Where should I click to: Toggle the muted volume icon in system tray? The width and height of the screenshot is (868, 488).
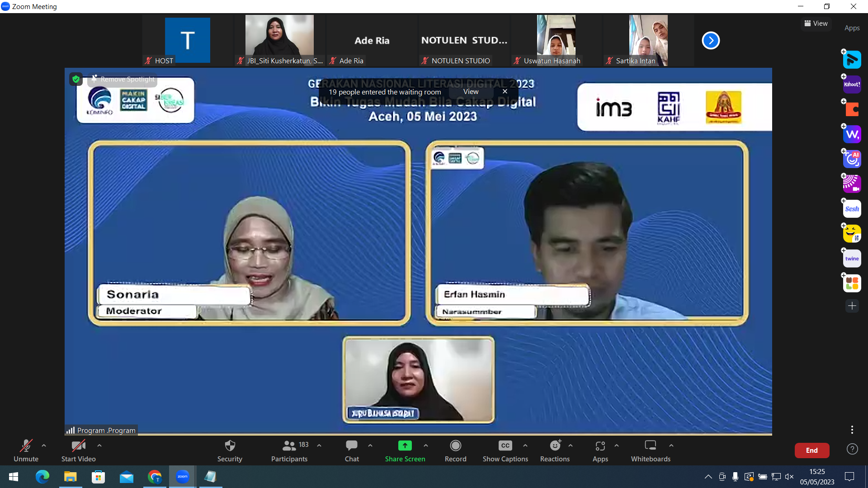789,477
